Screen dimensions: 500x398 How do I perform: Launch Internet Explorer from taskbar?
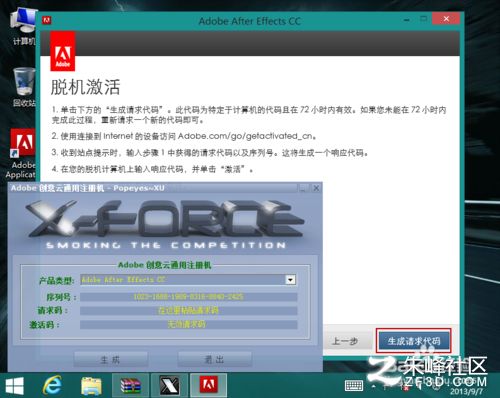[x=52, y=386]
